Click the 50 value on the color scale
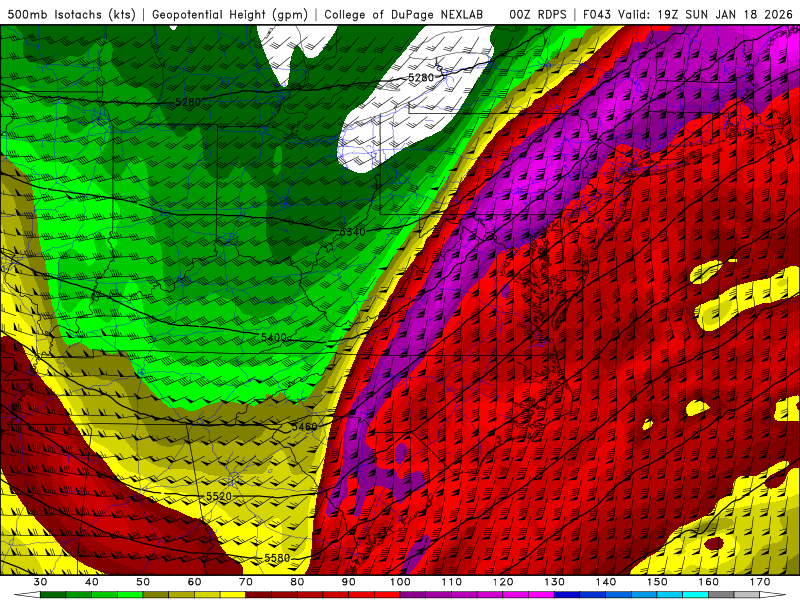 (x=143, y=582)
